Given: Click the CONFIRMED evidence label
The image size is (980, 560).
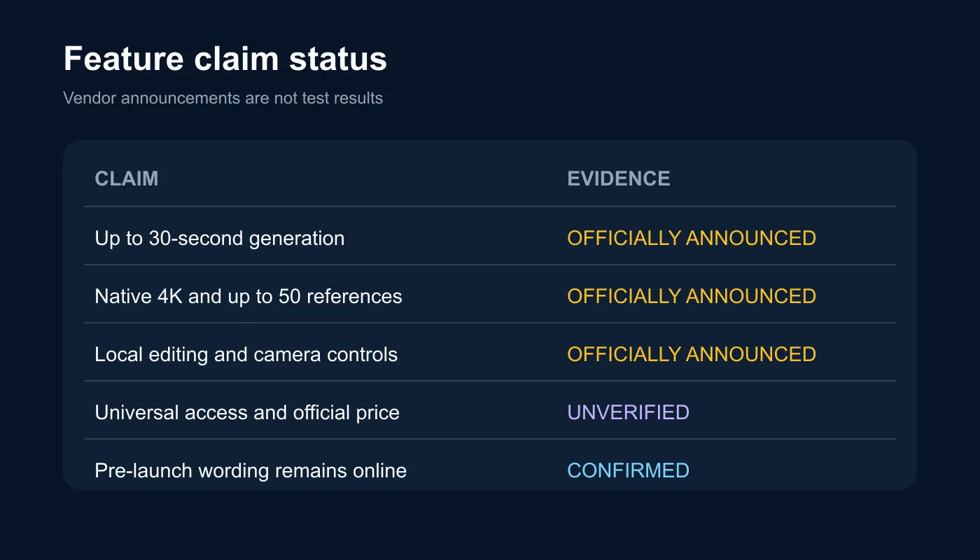Looking at the screenshot, I should coord(628,470).
